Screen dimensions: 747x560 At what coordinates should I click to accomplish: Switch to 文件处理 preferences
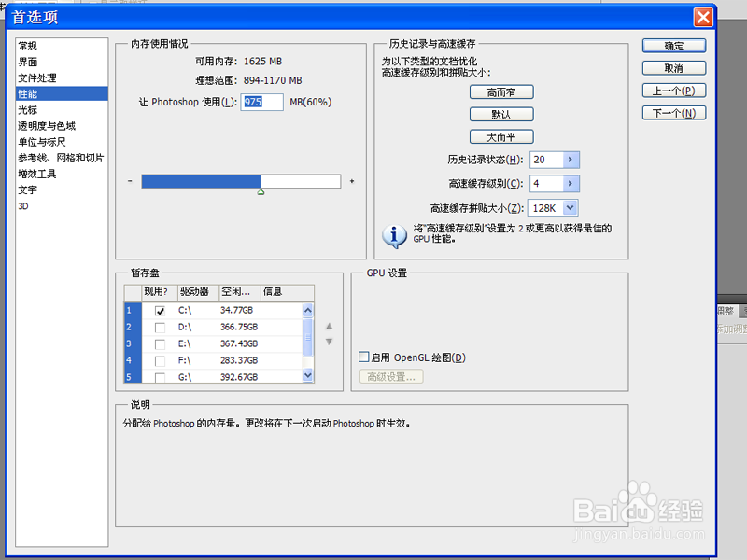tap(37, 78)
